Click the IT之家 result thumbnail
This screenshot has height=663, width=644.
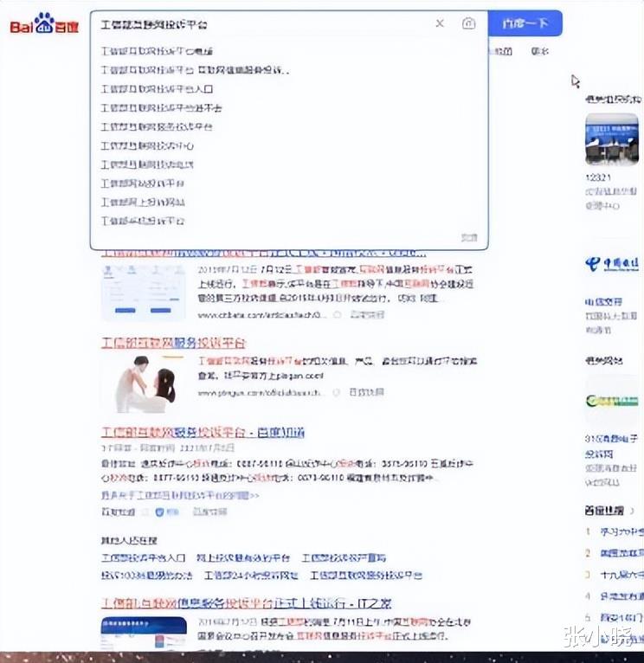pyautogui.click(x=144, y=634)
